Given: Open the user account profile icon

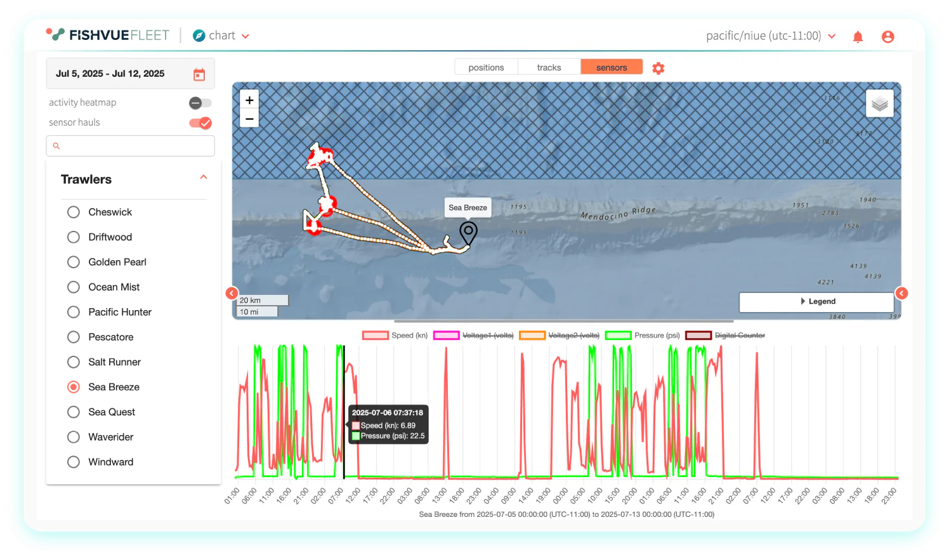Looking at the screenshot, I should [x=887, y=37].
